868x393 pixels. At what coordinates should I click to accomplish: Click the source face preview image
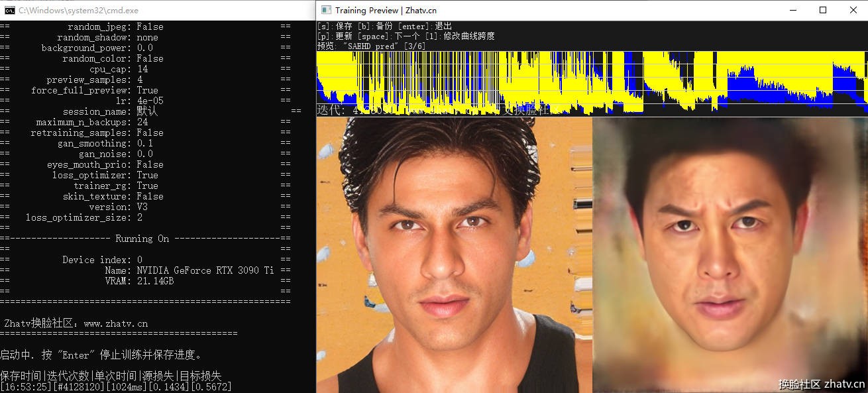point(454,255)
